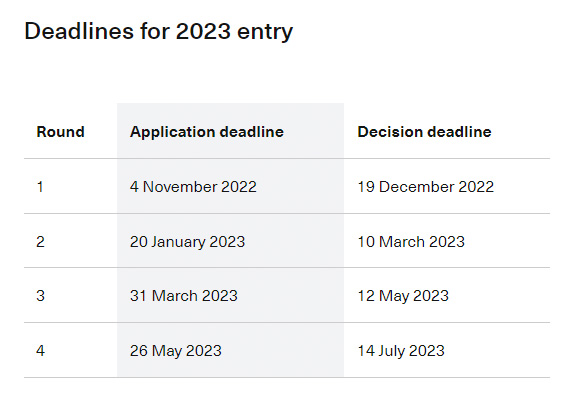Select the round 2 number cell

[41, 242]
